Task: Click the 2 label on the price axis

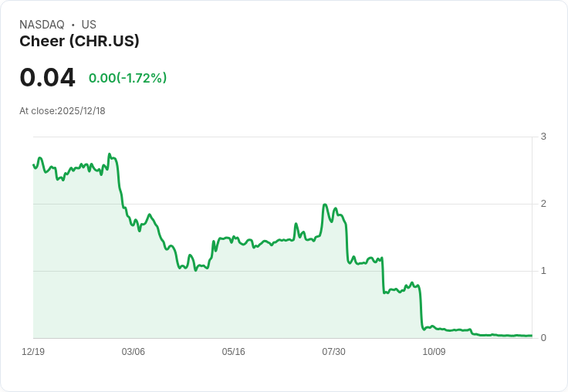Action: 543,204
